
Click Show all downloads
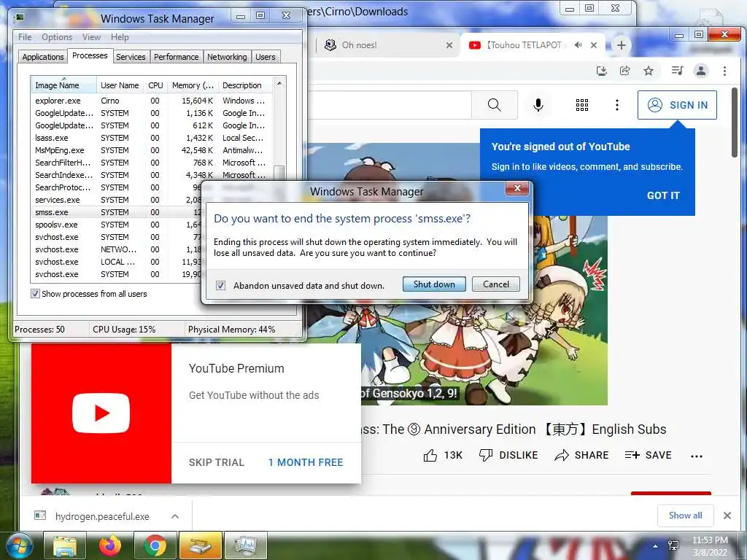pyautogui.click(x=685, y=516)
